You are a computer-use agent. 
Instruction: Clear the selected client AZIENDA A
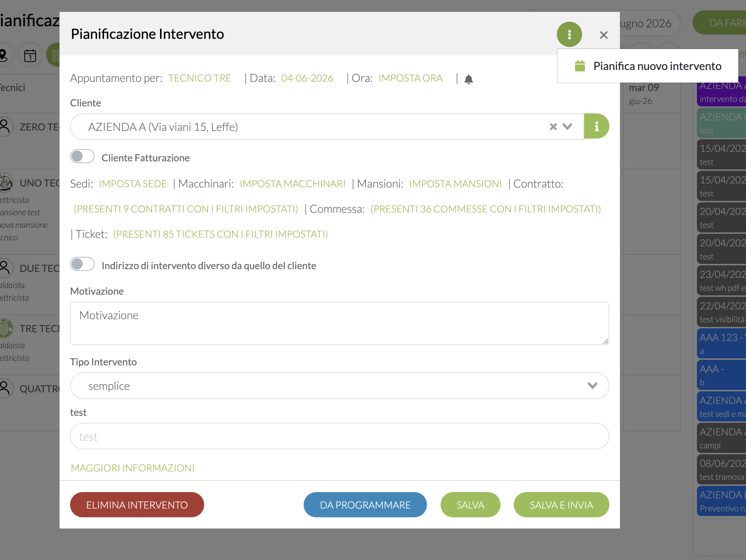(553, 127)
